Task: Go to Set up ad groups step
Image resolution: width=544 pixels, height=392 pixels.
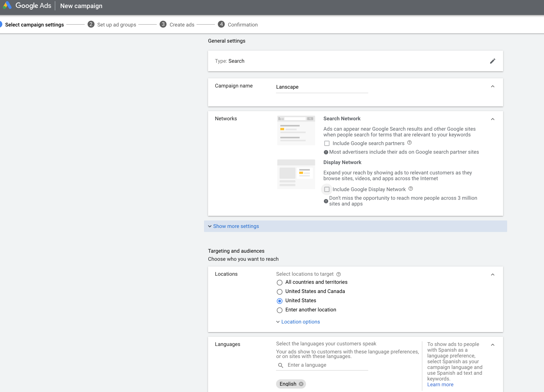Action: [x=116, y=25]
